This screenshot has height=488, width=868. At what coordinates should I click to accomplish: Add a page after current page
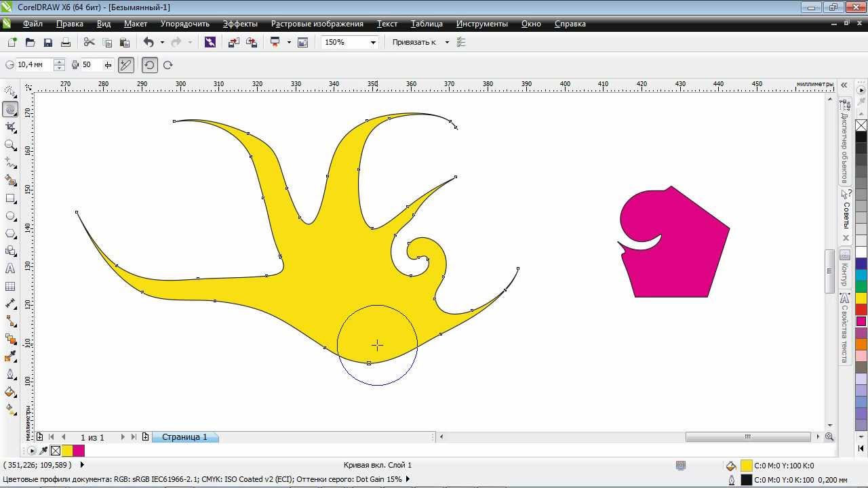[x=145, y=437]
